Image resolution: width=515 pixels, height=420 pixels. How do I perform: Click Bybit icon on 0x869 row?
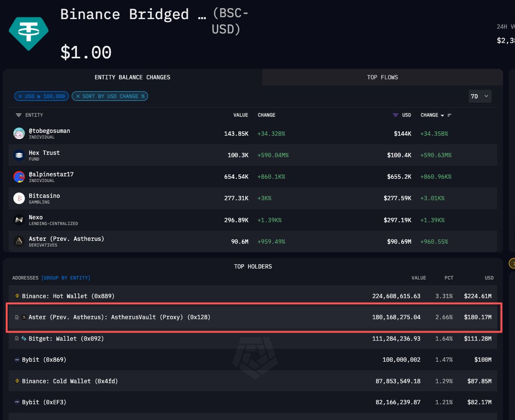[x=17, y=360]
